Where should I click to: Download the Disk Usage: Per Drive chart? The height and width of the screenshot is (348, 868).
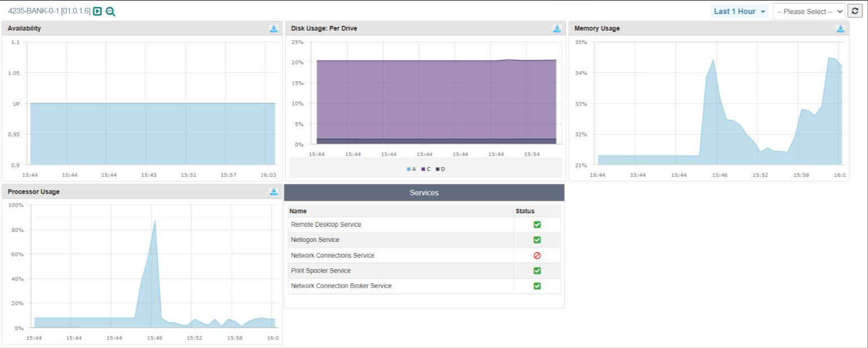coord(557,29)
